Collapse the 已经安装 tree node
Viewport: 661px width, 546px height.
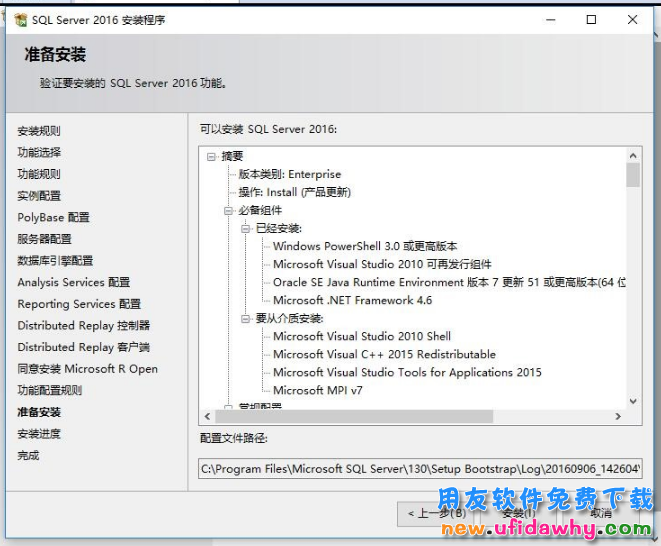pos(246,228)
